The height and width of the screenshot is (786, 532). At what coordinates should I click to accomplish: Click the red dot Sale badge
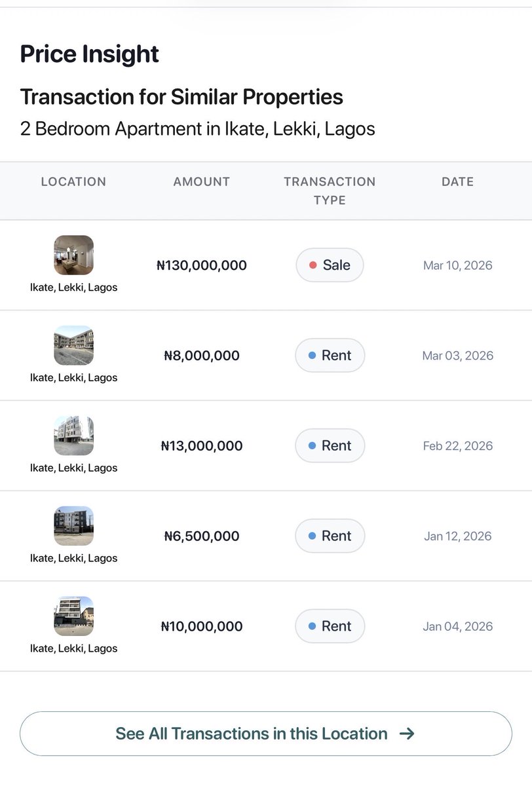330,265
